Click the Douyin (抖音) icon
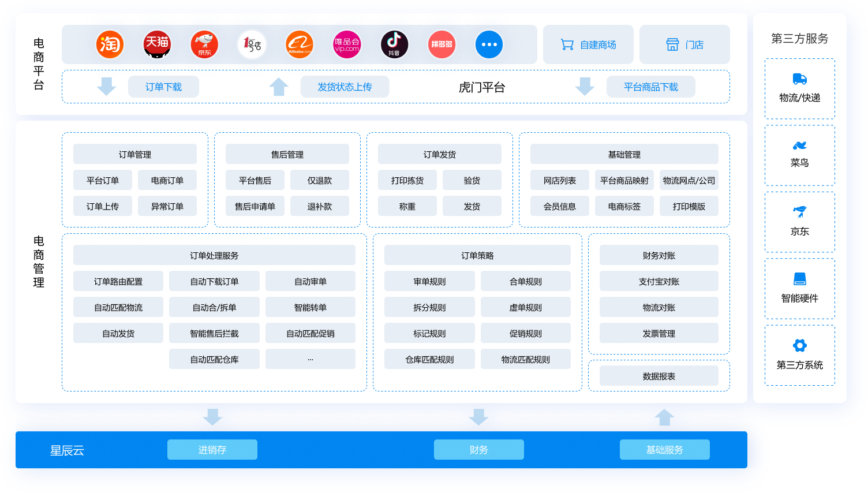Viewport: 868px width, 492px height. [394, 44]
